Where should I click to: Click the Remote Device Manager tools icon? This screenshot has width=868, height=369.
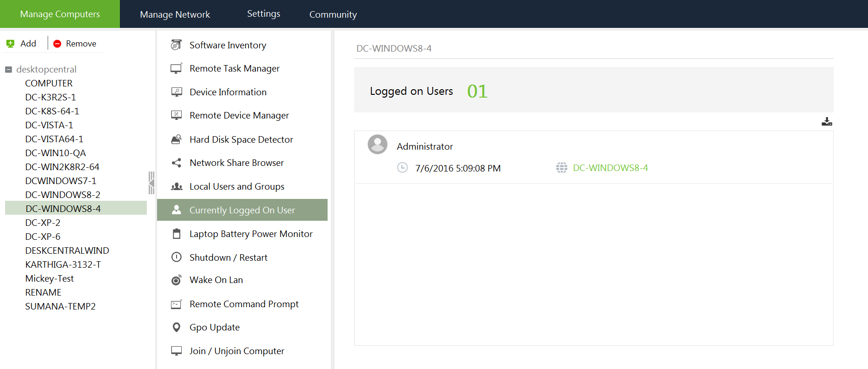pos(177,115)
